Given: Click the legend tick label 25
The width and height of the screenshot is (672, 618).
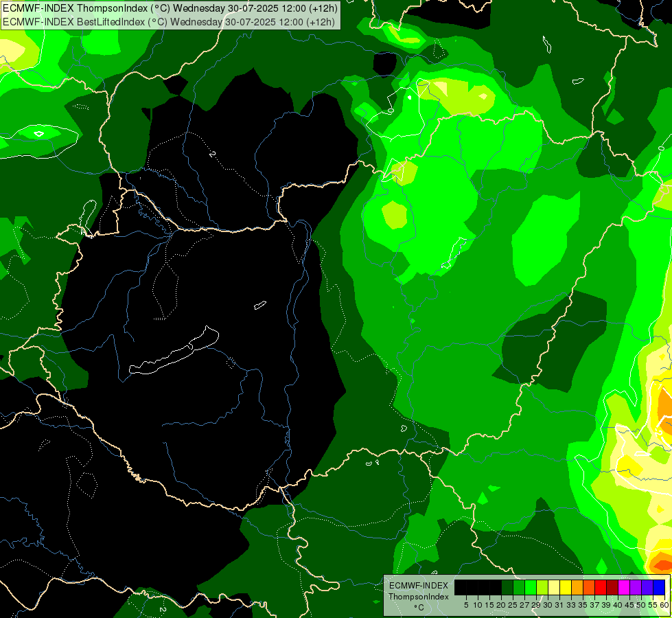Looking at the screenshot, I should [513, 605].
